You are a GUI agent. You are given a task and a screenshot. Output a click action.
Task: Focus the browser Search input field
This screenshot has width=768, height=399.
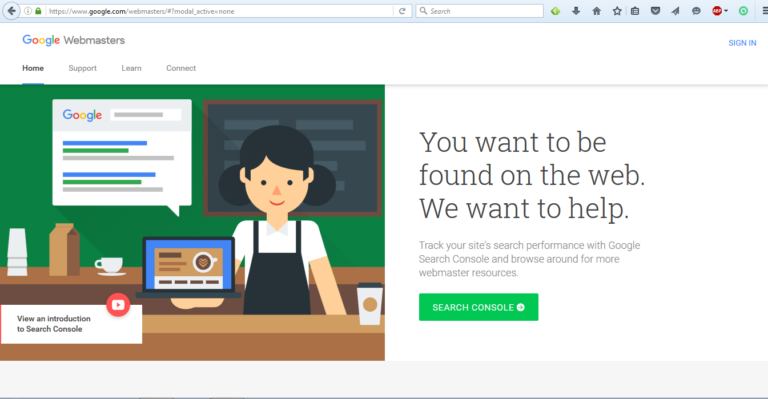coord(480,11)
